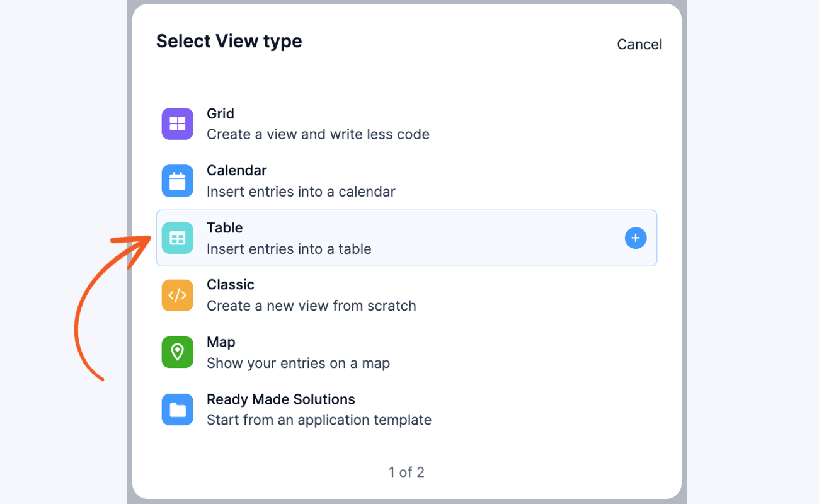819x504 pixels.
Task: Select the Table view icon
Action: point(177,238)
